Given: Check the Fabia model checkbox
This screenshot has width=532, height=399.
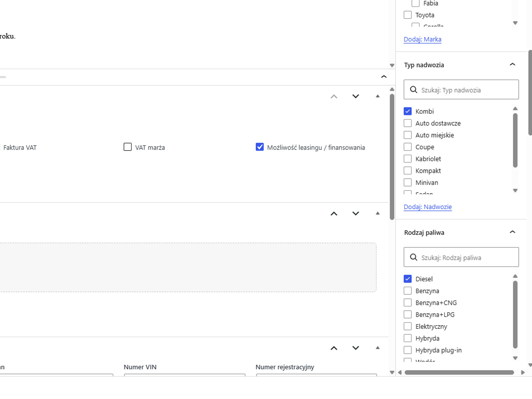Looking at the screenshot, I should [416, 3].
